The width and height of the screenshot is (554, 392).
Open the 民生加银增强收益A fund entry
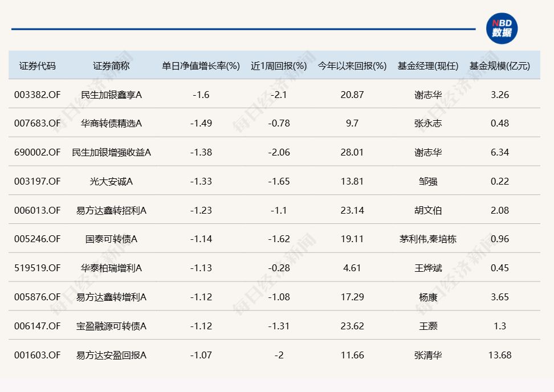[x=111, y=152]
